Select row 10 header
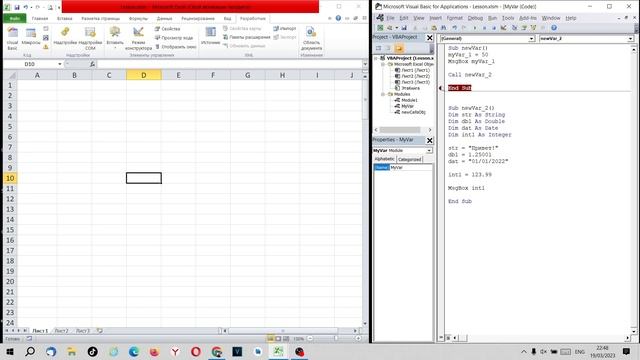This screenshot has height=360, width=640. tap(10, 178)
